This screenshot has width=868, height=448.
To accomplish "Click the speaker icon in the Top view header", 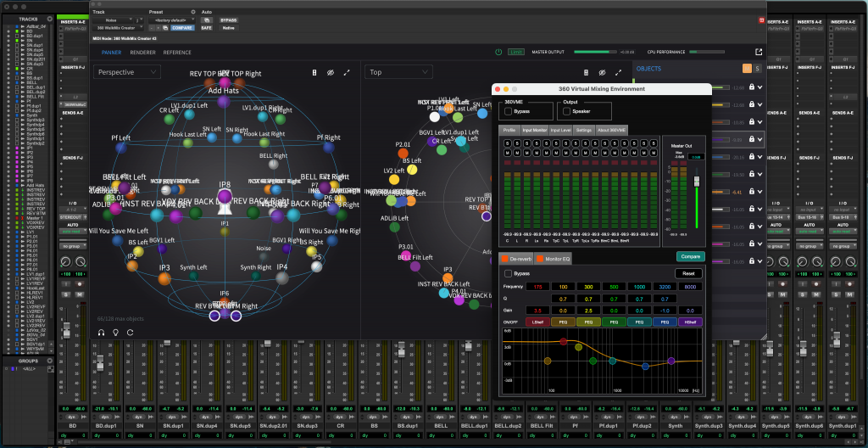I will point(585,73).
